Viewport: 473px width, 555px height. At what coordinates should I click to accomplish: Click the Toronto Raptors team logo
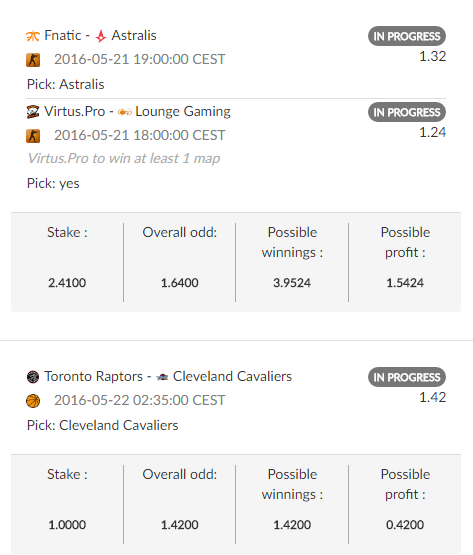33,377
